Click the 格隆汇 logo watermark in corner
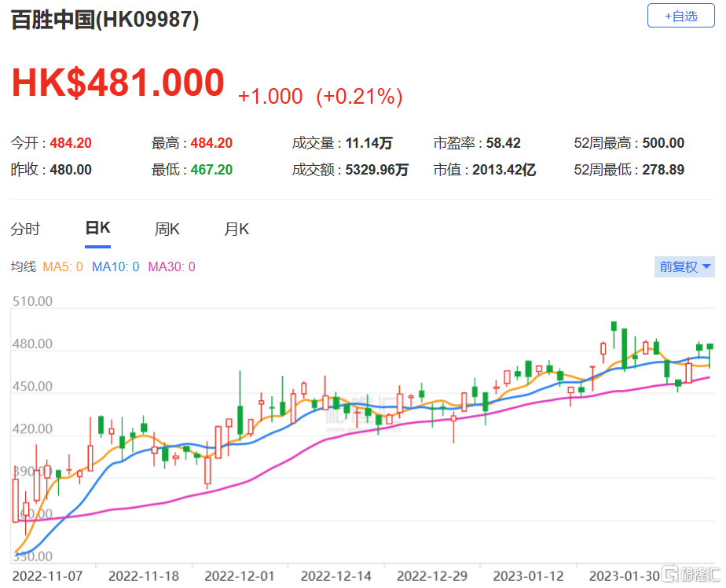 click(690, 573)
